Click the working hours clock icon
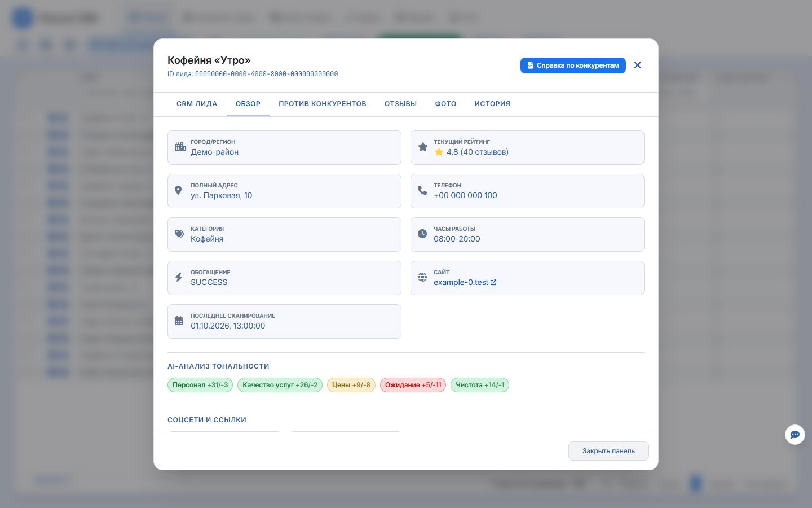This screenshot has width=812, height=508. tap(422, 234)
